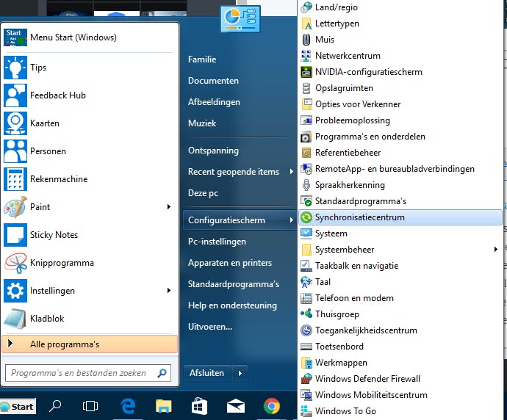This screenshot has width=507, height=420.
Task: Open Instellingen gear icon
Action: [x=15, y=291]
